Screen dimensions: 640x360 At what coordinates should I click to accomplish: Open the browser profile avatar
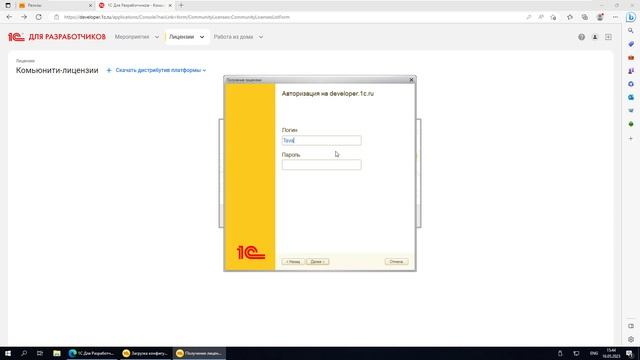point(600,17)
